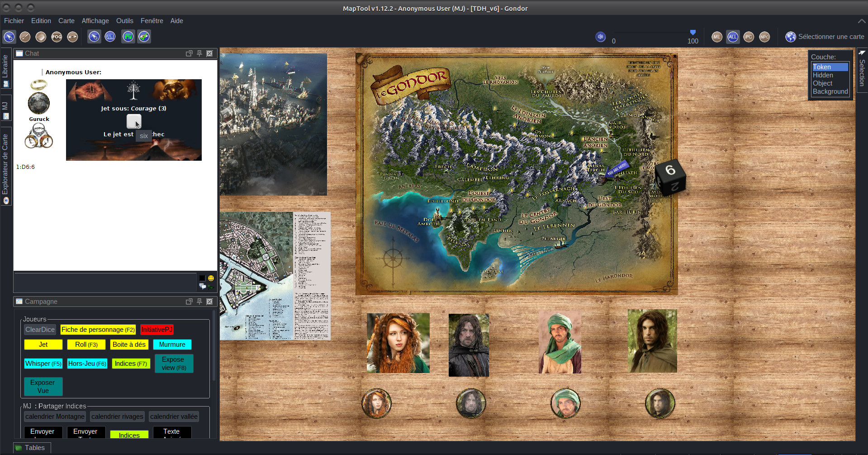
Task: Expand the Librairie side panel
Action: point(6,70)
